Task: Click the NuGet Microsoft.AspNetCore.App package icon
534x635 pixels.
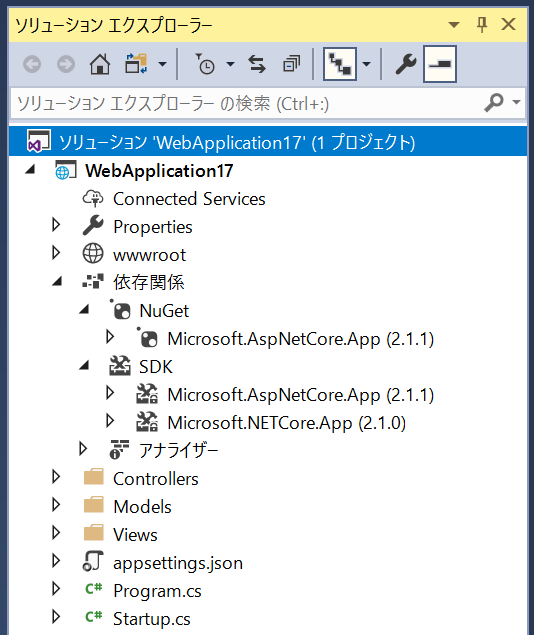Action: 147,338
